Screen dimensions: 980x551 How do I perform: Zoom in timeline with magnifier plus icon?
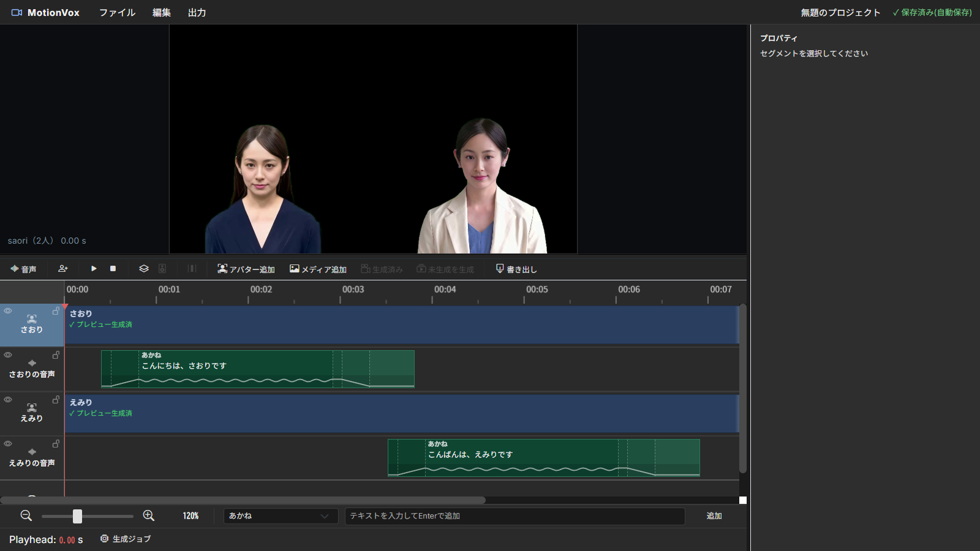tap(149, 515)
